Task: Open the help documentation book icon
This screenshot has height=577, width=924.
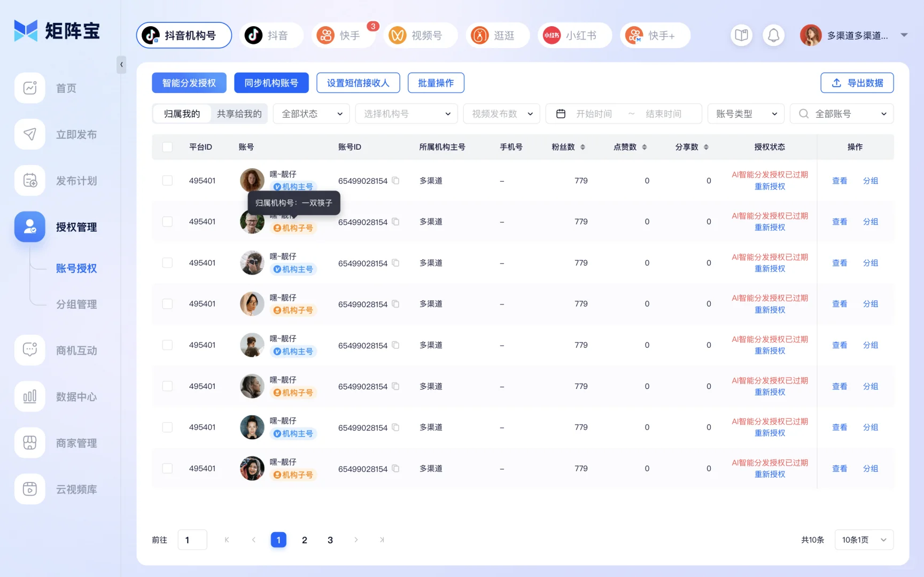Action: [741, 35]
